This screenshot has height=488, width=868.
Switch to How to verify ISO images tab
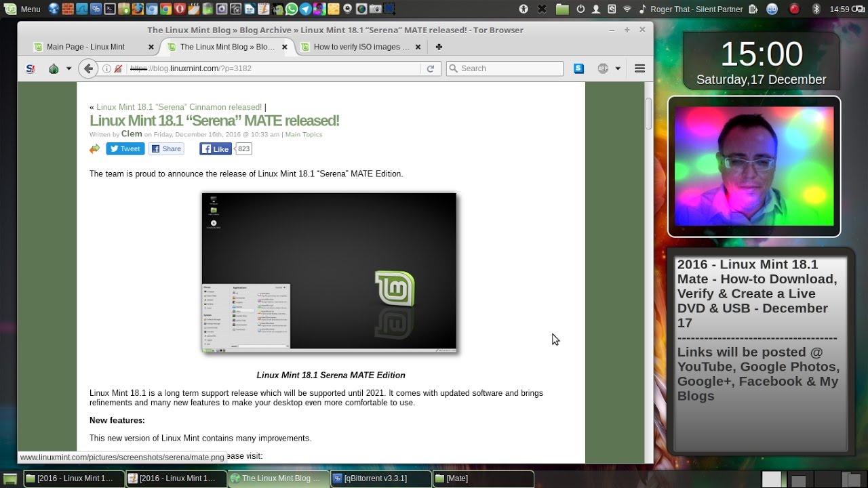pyautogui.click(x=361, y=47)
